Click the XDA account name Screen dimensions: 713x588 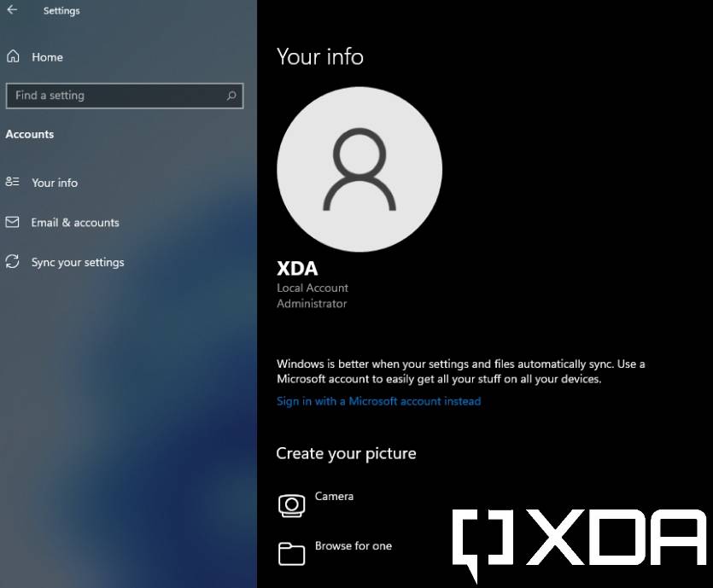point(297,269)
